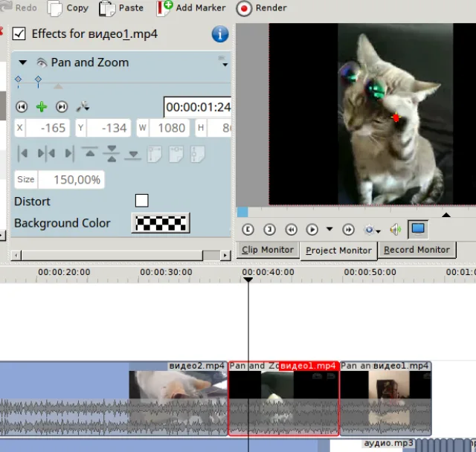The height and width of the screenshot is (452, 476).
Task: Fast forward in project monitor
Action: pyautogui.click(x=348, y=230)
